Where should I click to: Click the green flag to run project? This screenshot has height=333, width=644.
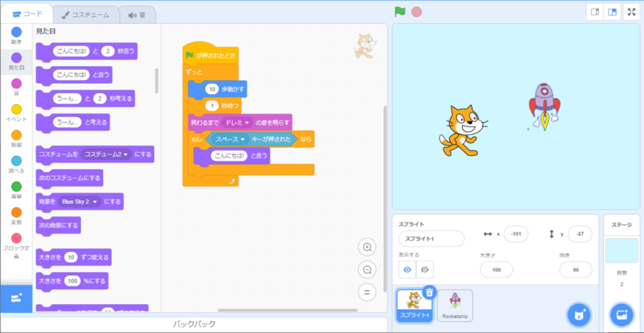400,12
